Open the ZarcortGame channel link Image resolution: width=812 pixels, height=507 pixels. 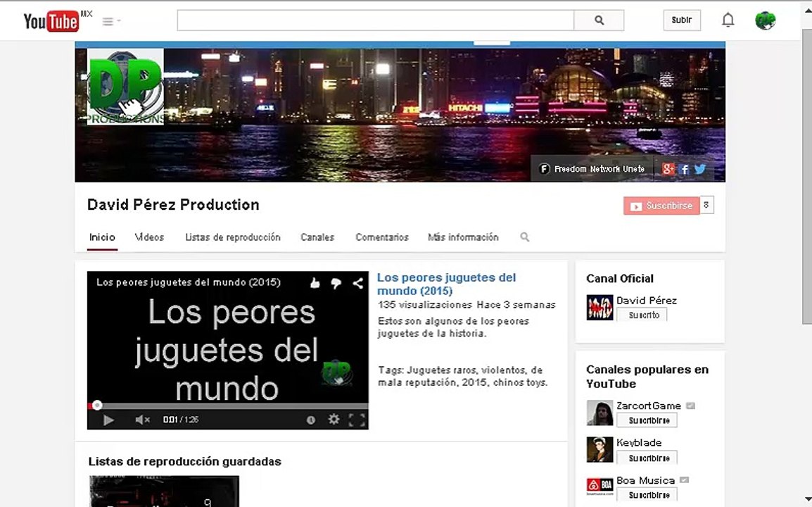coord(648,406)
